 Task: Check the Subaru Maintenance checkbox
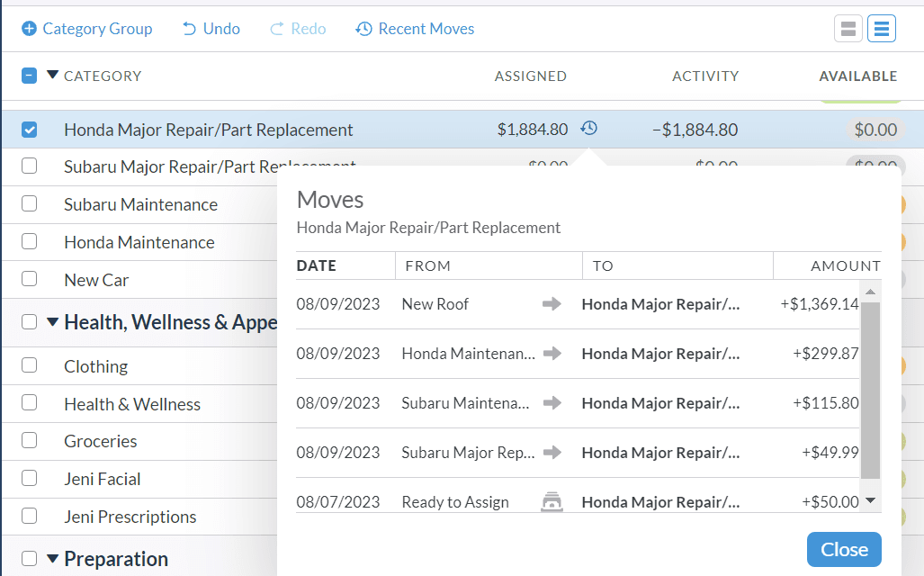coord(29,204)
